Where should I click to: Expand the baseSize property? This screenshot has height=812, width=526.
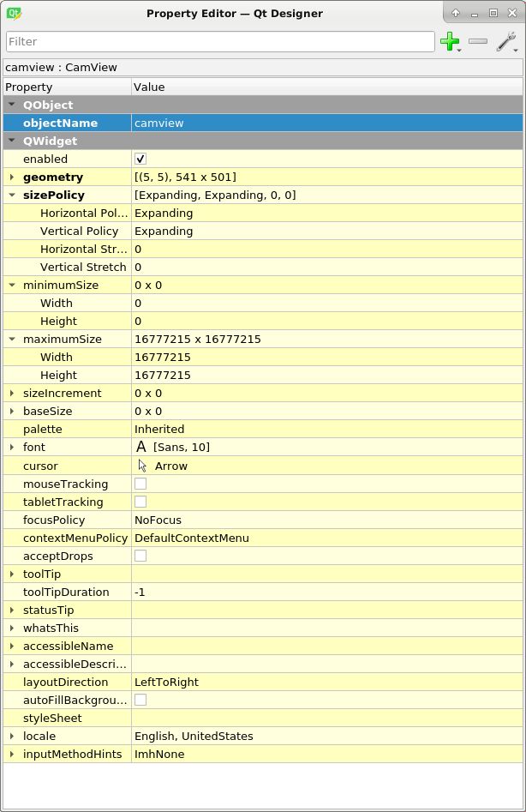[12, 412]
